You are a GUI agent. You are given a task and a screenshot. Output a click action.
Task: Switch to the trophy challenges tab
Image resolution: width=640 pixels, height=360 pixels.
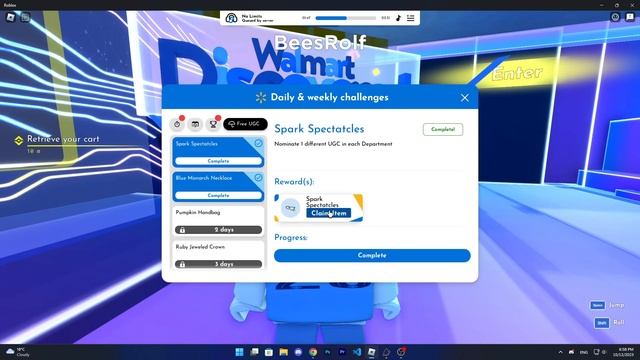[213, 124]
